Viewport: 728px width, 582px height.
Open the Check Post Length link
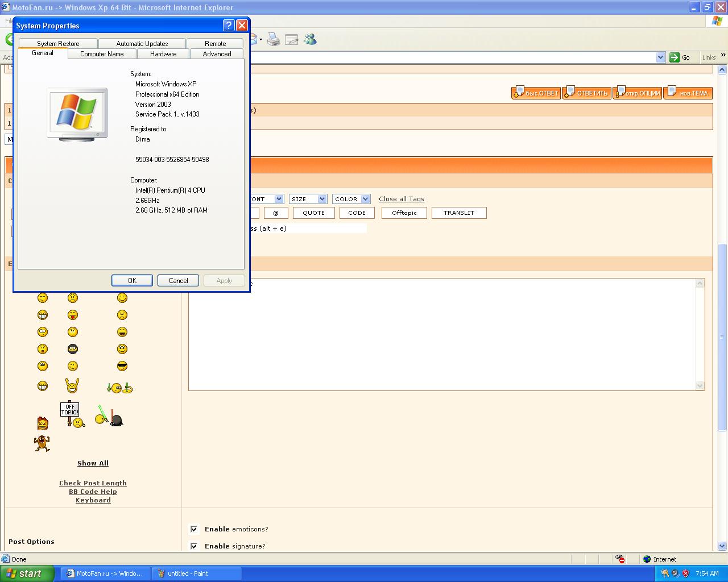[93, 483]
